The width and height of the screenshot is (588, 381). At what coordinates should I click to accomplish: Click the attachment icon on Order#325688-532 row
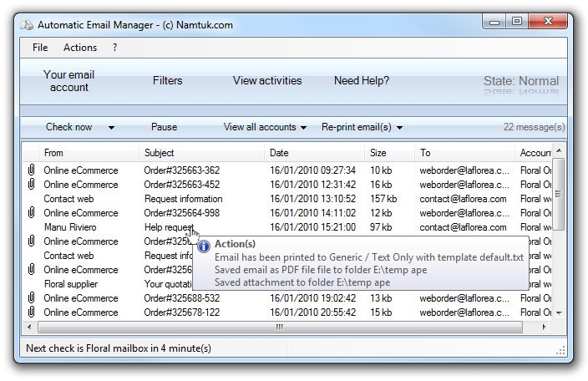click(x=31, y=298)
